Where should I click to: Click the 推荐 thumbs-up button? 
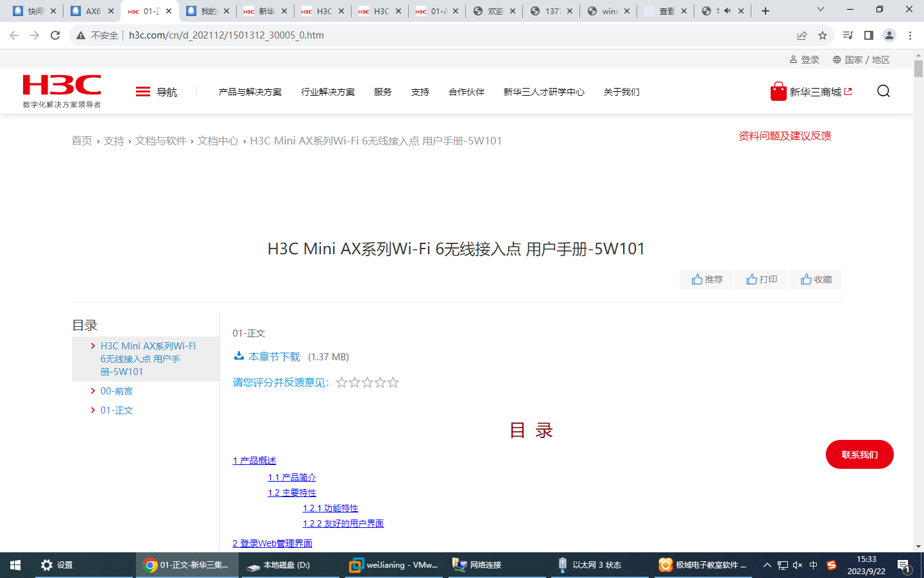coord(706,279)
